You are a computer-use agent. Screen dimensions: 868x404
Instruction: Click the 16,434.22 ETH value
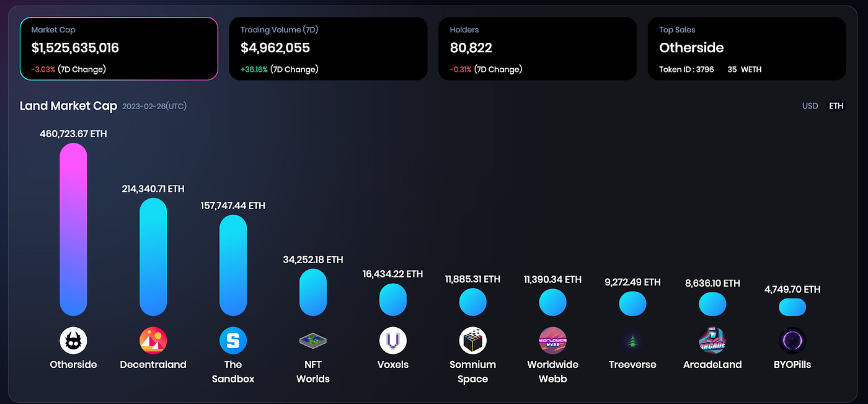point(393,274)
